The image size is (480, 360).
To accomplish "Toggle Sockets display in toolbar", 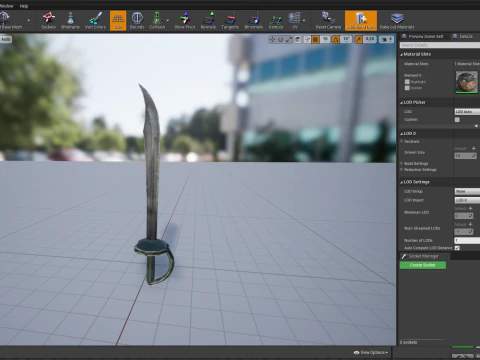I will (49, 21).
